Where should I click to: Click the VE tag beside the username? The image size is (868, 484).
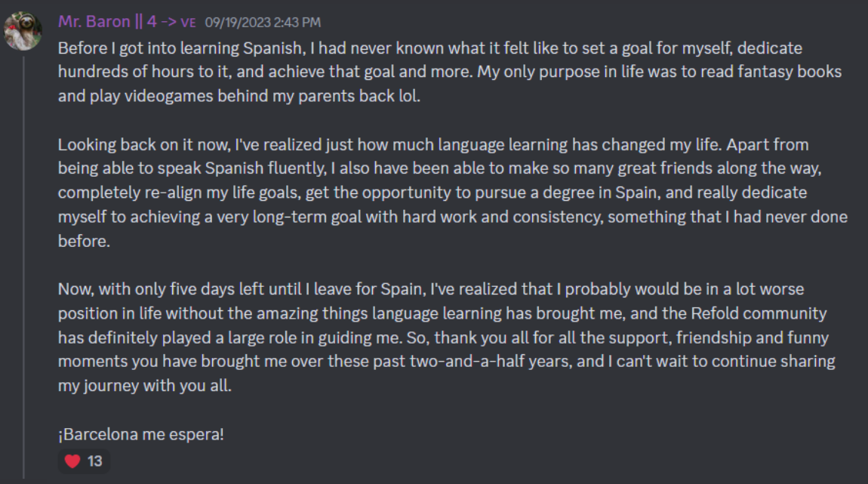[x=188, y=23]
